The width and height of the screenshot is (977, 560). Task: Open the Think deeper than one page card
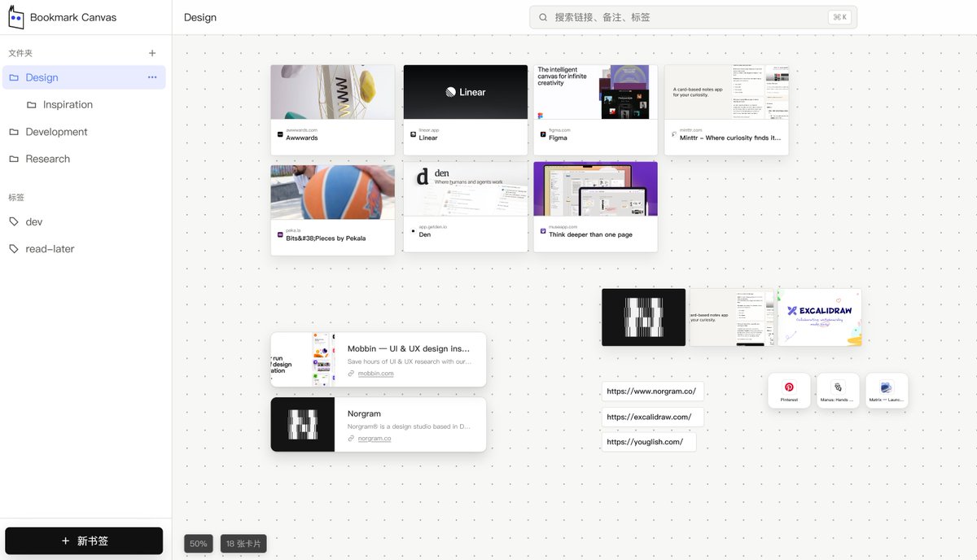pos(596,207)
